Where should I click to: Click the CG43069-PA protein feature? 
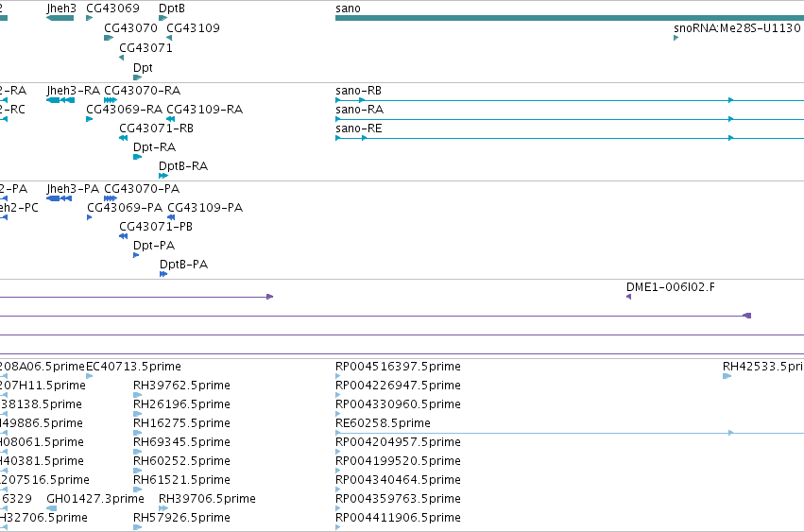89,217
